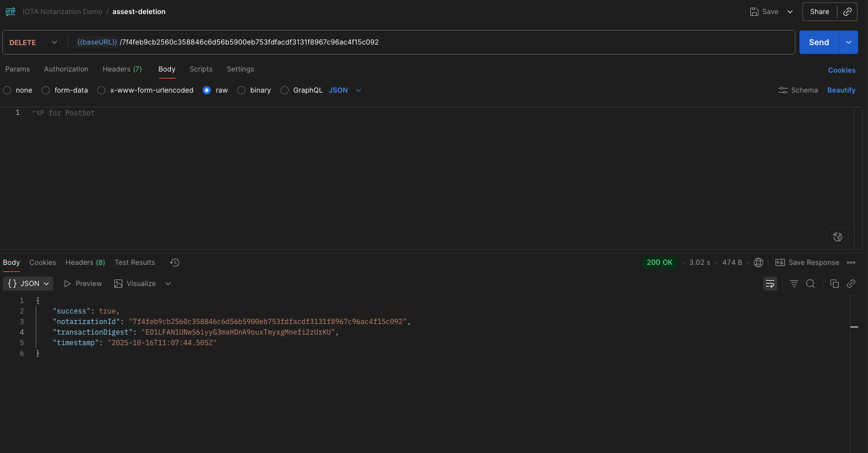This screenshot has width=868, height=453.
Task: Expand the JSON body format dropdown
Action: tap(345, 90)
